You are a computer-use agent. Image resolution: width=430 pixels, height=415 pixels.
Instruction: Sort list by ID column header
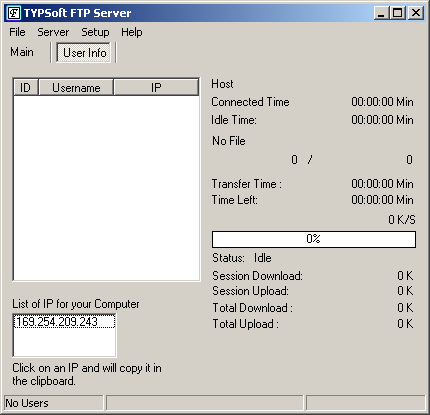26,88
